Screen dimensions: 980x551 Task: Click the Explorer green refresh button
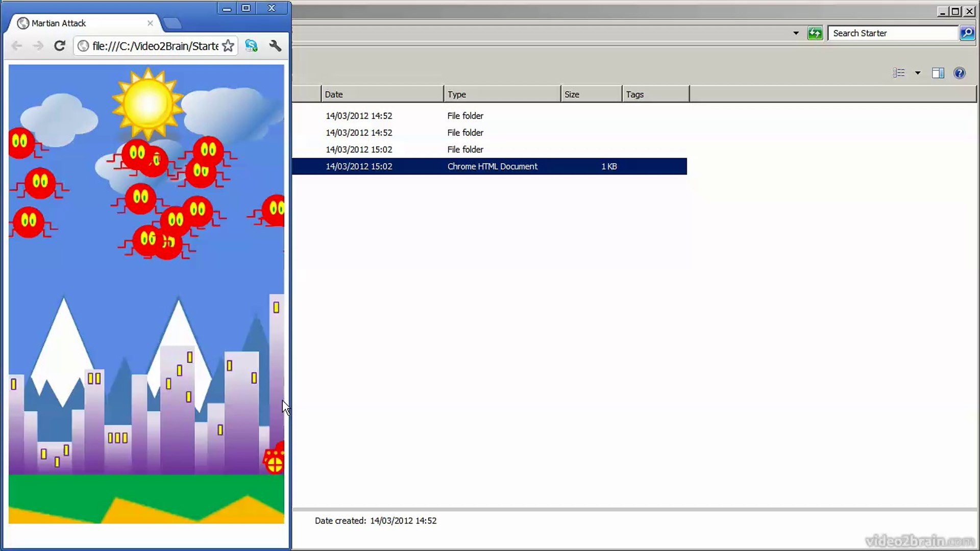815,33
